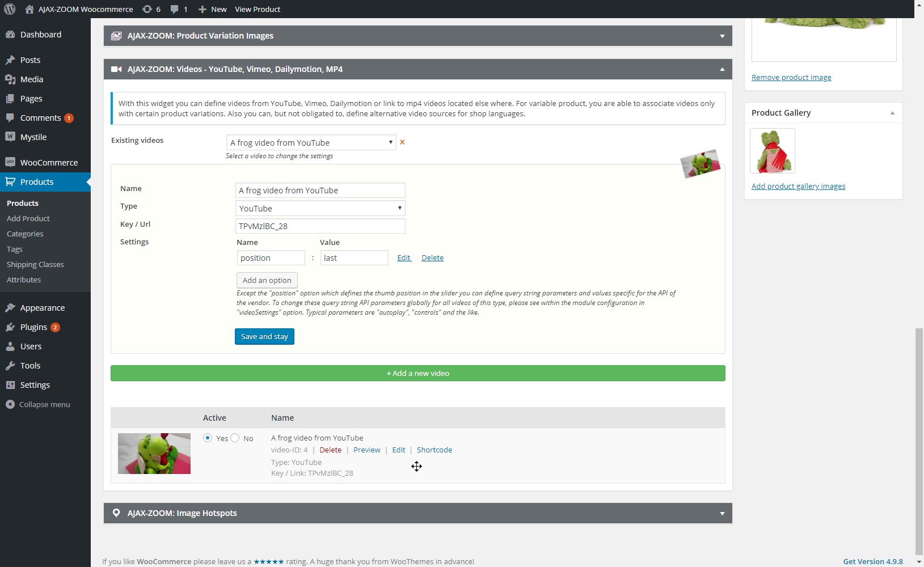The image size is (924, 567).
Task: Focus the Key / Url input field
Action: point(320,226)
